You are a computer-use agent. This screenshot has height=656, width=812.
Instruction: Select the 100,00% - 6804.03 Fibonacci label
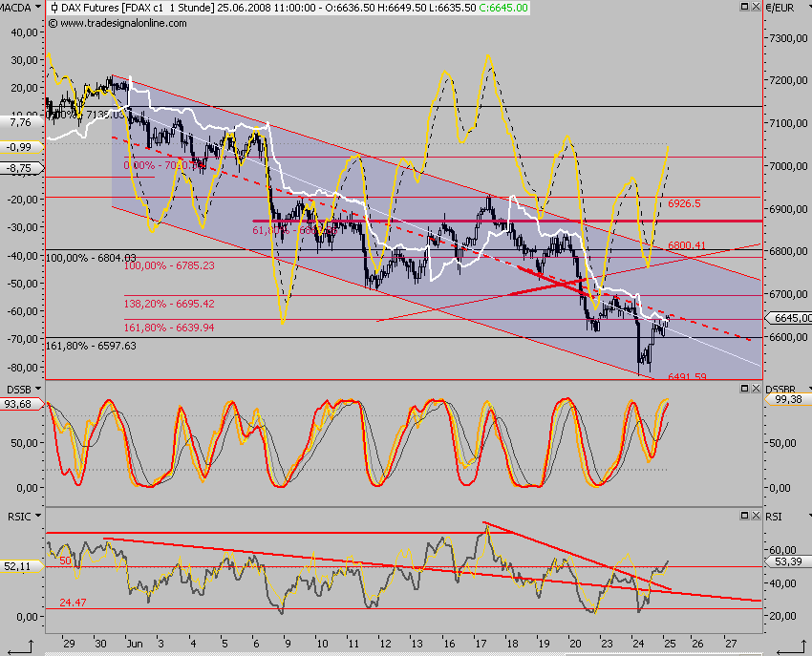[x=91, y=257]
